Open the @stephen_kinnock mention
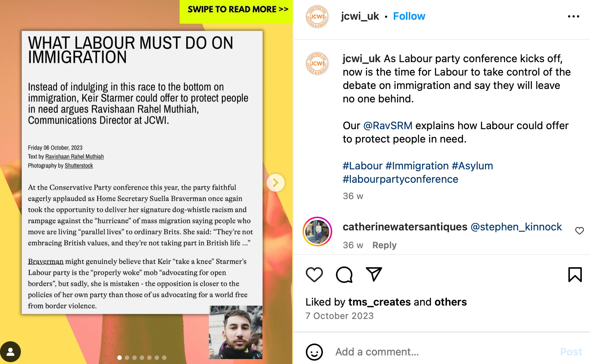The image size is (590, 364). (x=516, y=227)
